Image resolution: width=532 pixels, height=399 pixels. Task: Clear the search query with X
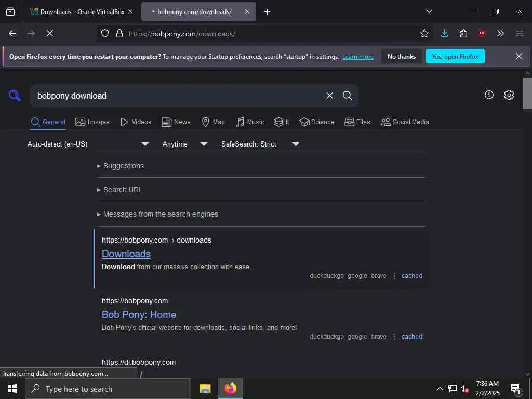329,96
